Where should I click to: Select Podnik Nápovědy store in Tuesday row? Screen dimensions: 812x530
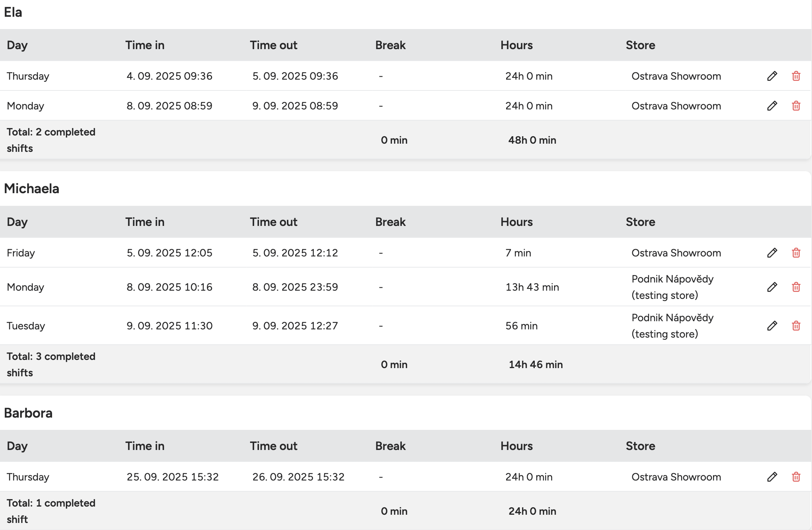(672, 326)
